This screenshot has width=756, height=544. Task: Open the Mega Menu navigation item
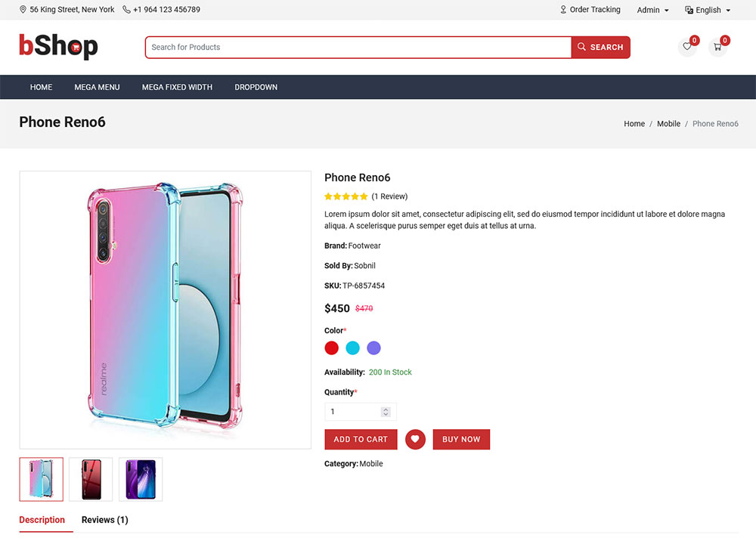pos(97,87)
